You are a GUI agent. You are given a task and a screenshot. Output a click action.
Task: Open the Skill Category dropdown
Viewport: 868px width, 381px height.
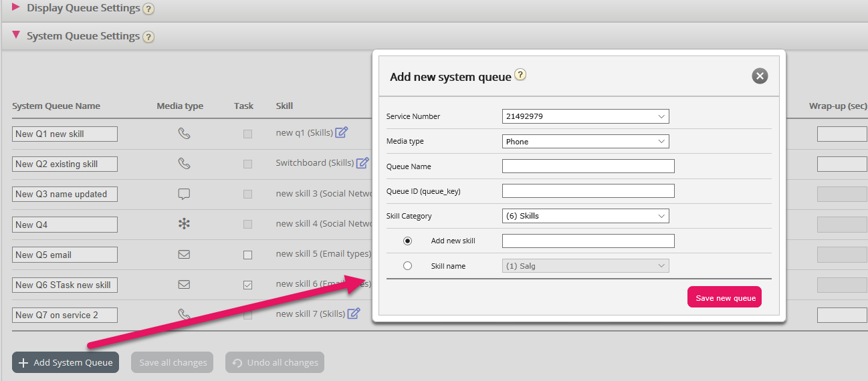click(x=585, y=216)
